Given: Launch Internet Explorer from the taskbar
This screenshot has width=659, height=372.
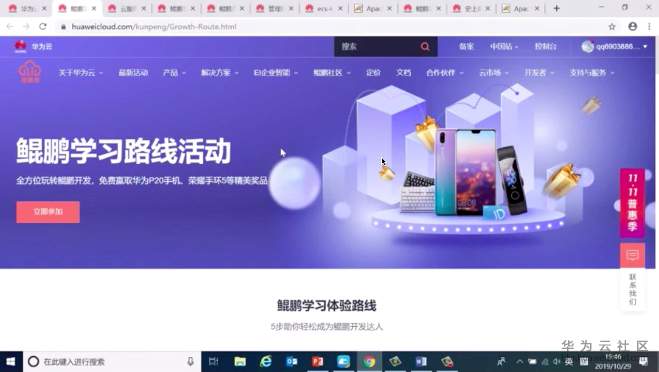Looking at the screenshot, I should click(x=266, y=361).
